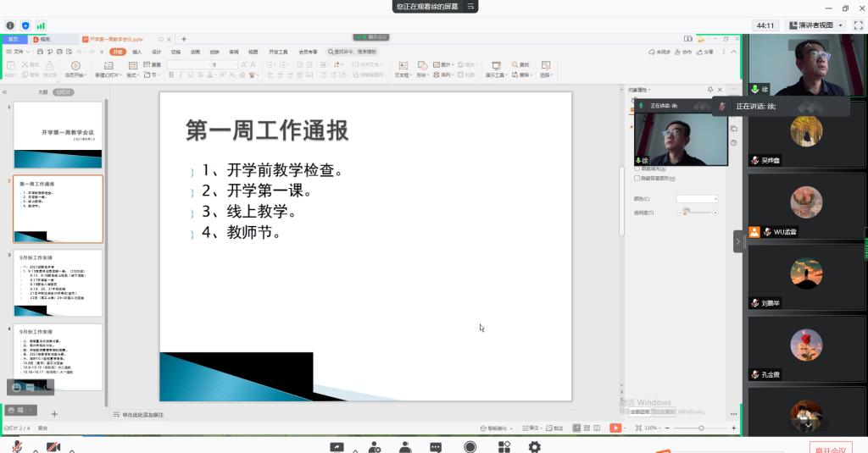Open the meeting chat icon

(436, 447)
